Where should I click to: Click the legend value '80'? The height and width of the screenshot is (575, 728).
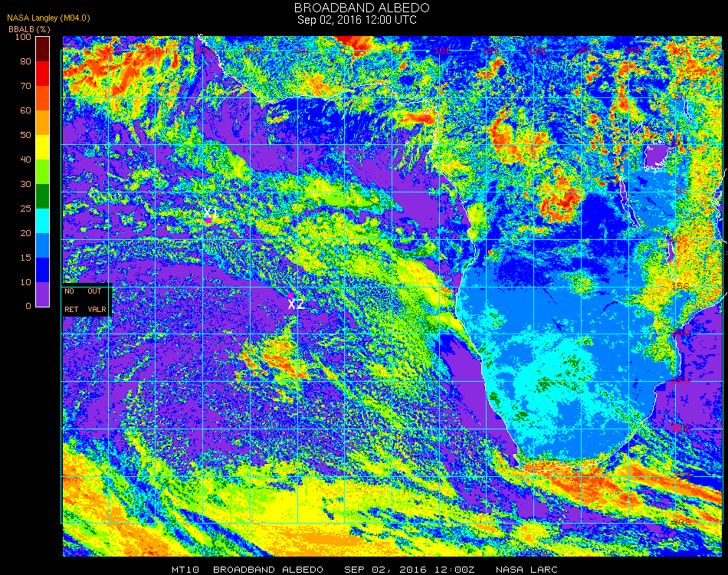[25, 61]
